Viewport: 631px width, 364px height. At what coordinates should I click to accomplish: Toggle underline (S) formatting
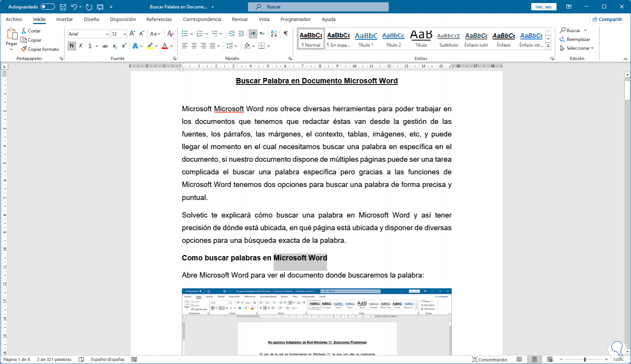(90, 46)
